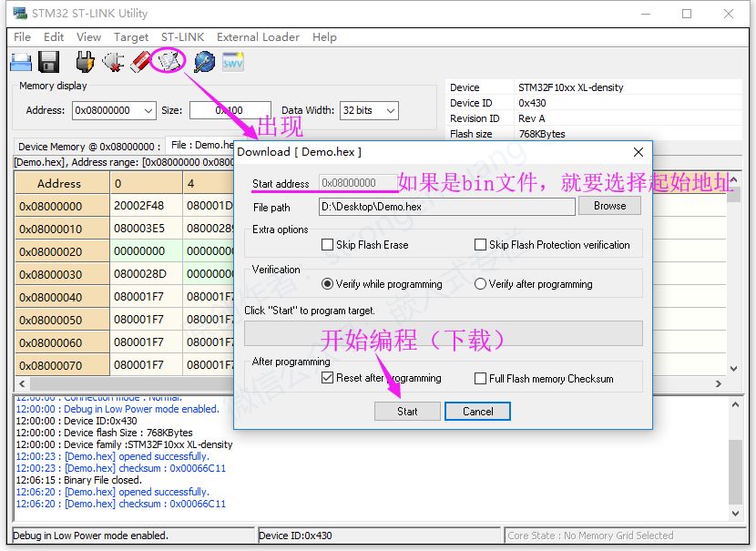The height and width of the screenshot is (551, 756).
Task: Open the SWV viewer icon
Action: tap(233, 62)
